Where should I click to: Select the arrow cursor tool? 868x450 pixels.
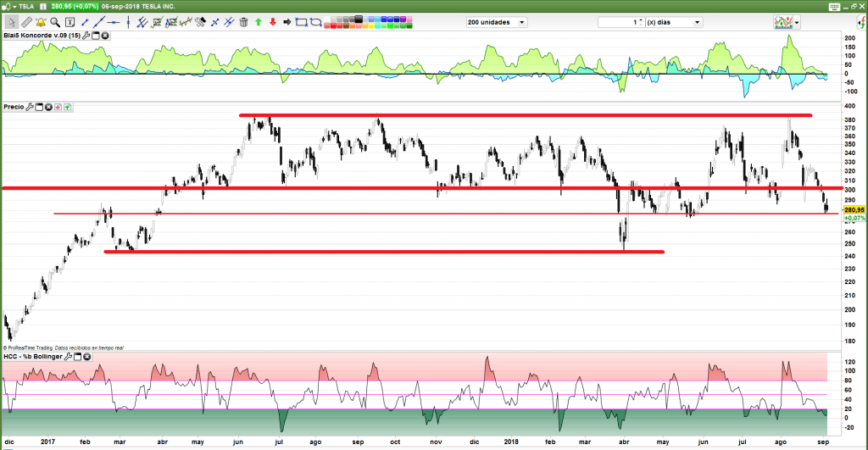coord(11,22)
